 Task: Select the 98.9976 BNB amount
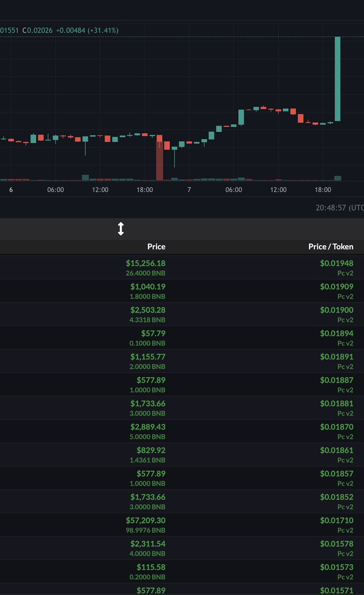146,530
